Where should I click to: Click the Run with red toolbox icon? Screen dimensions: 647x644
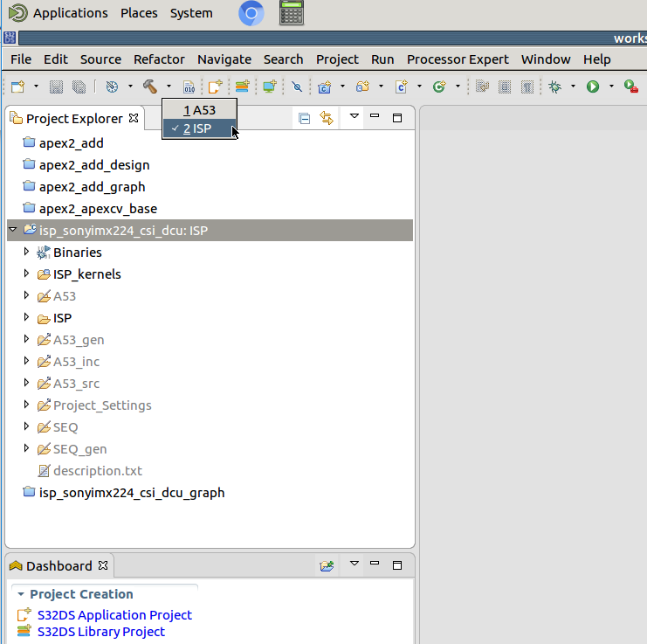[631, 87]
